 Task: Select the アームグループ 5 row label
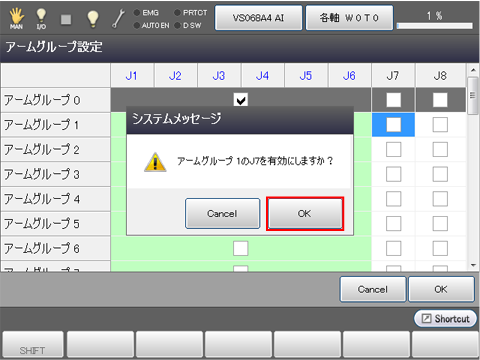56,224
